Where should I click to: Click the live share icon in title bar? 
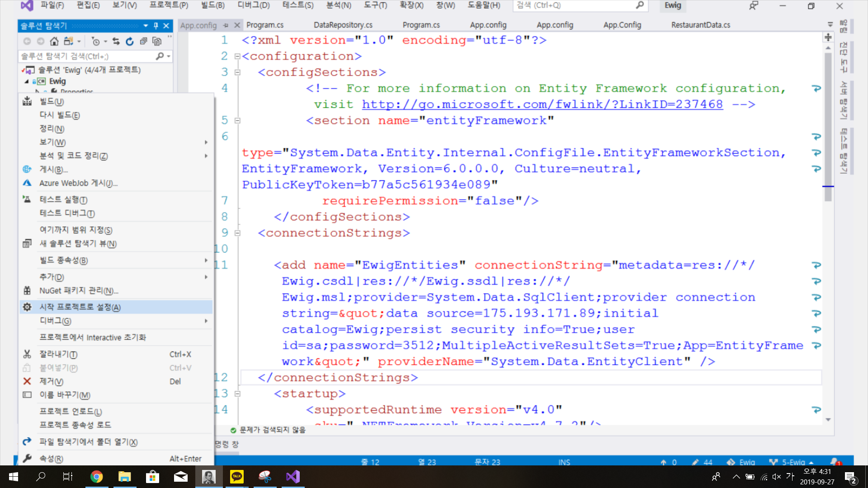(754, 6)
